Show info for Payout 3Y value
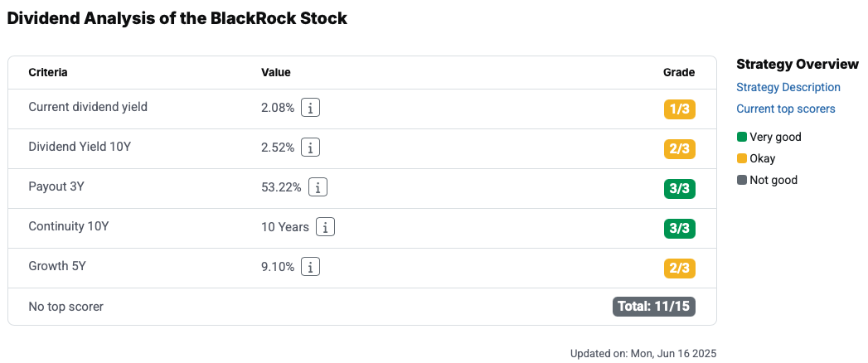 pyautogui.click(x=318, y=187)
